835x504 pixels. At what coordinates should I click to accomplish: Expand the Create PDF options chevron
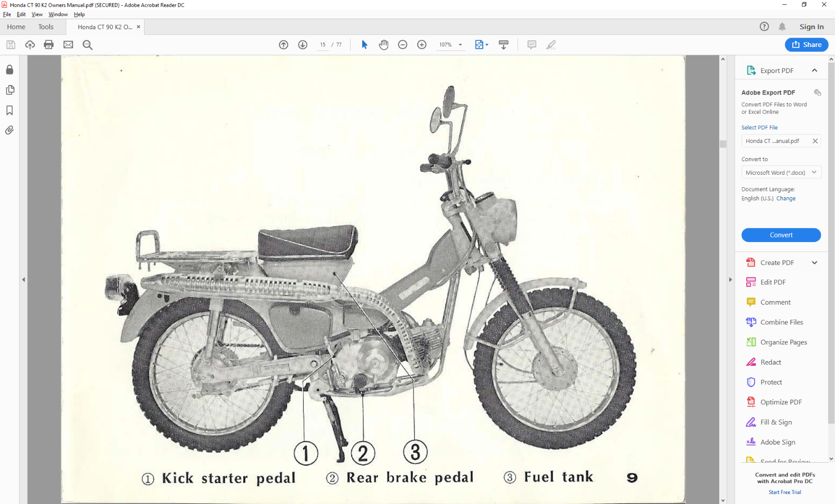click(x=814, y=262)
